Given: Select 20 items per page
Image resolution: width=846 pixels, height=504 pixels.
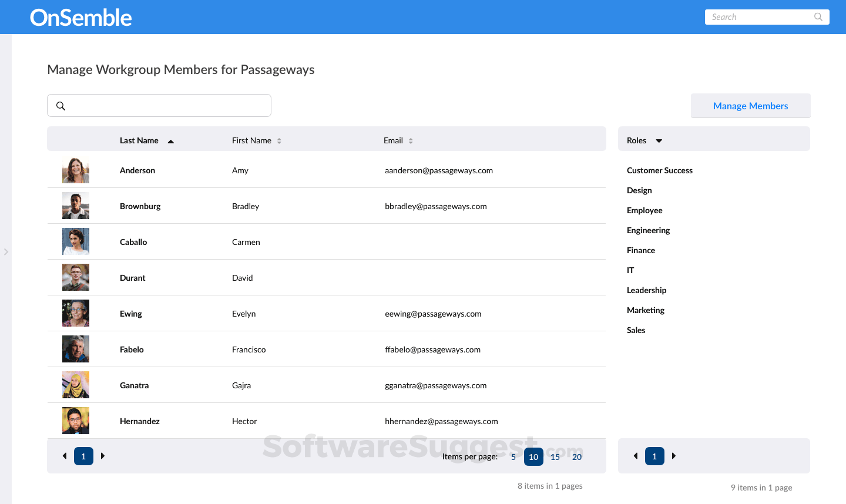Looking at the screenshot, I should 577,456.
